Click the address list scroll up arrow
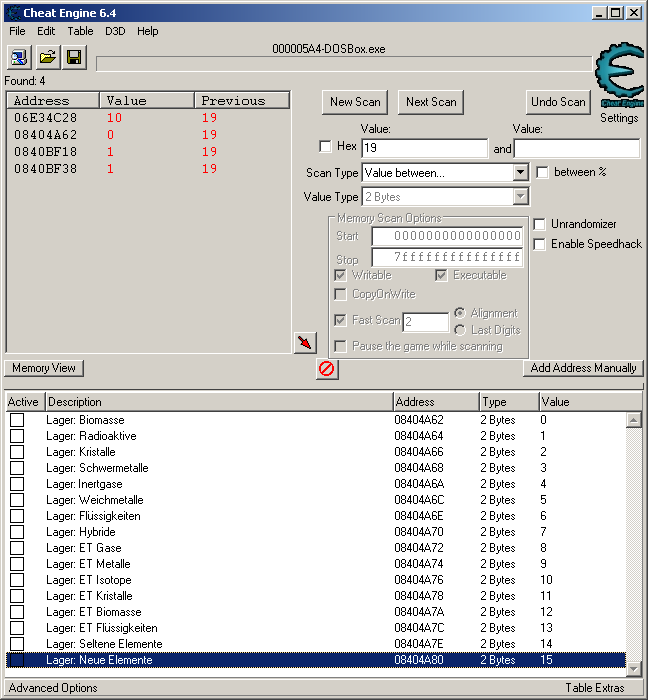The height and width of the screenshot is (700, 648). pyautogui.click(x=634, y=420)
